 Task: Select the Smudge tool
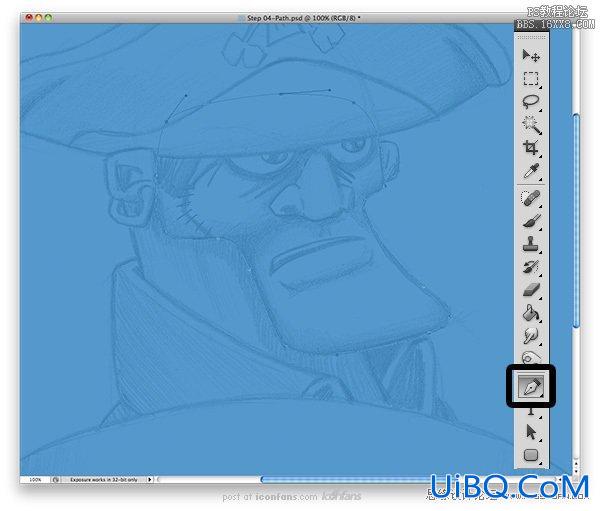click(531, 336)
